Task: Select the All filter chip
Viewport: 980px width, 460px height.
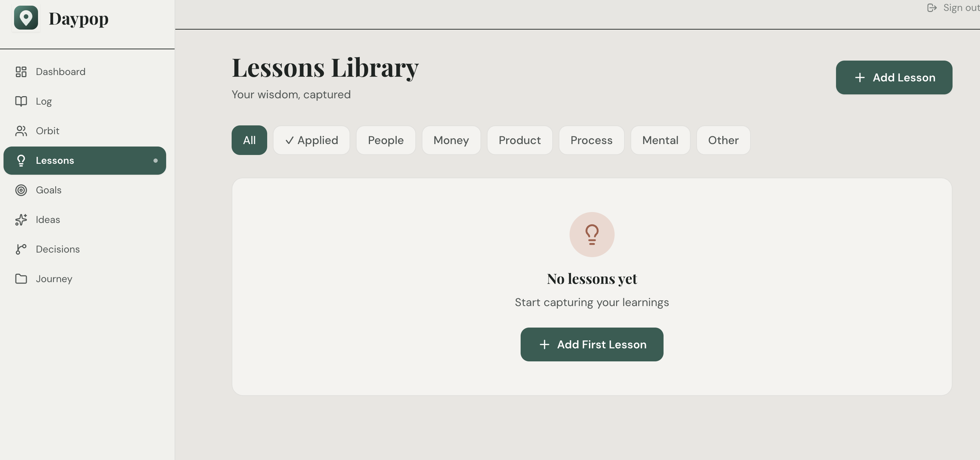Action: coord(249,140)
